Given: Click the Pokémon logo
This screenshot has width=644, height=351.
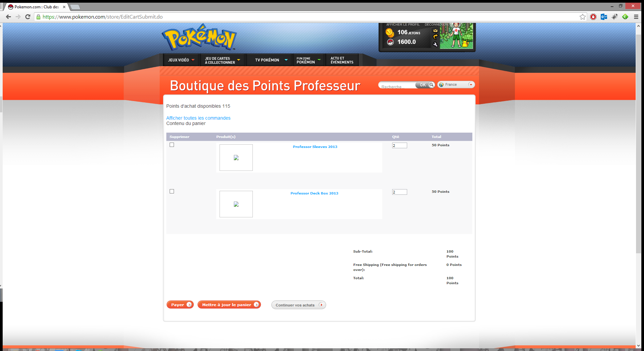Looking at the screenshot, I should pyautogui.click(x=199, y=37).
